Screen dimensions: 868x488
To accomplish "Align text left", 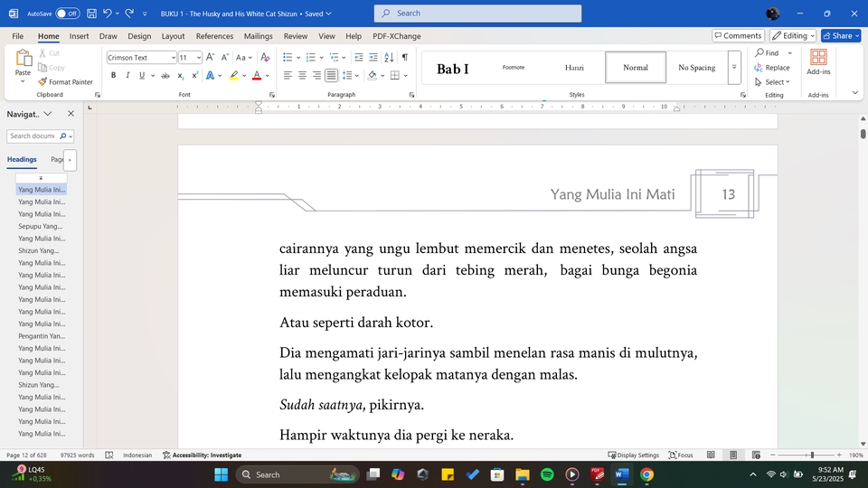I will click(x=288, y=75).
